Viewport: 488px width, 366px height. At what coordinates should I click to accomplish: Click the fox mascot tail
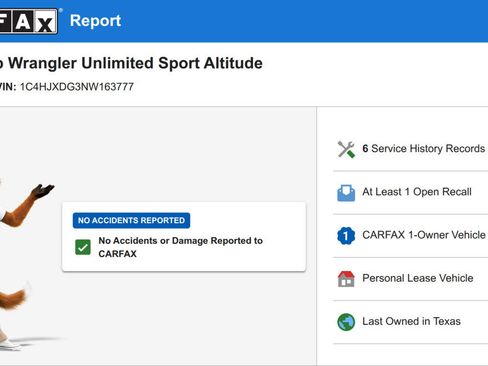[13, 298]
